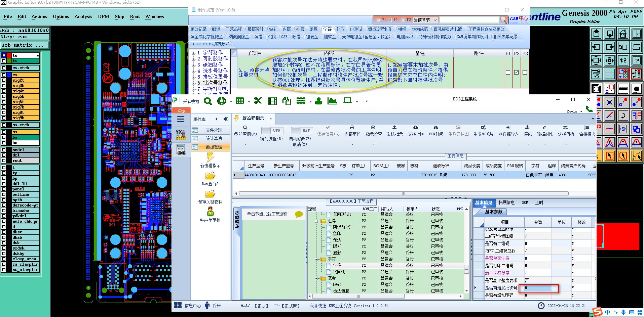Screen dimensions: 644x317
Task: Click the ECN升级 icon
Action: coord(436,128)
